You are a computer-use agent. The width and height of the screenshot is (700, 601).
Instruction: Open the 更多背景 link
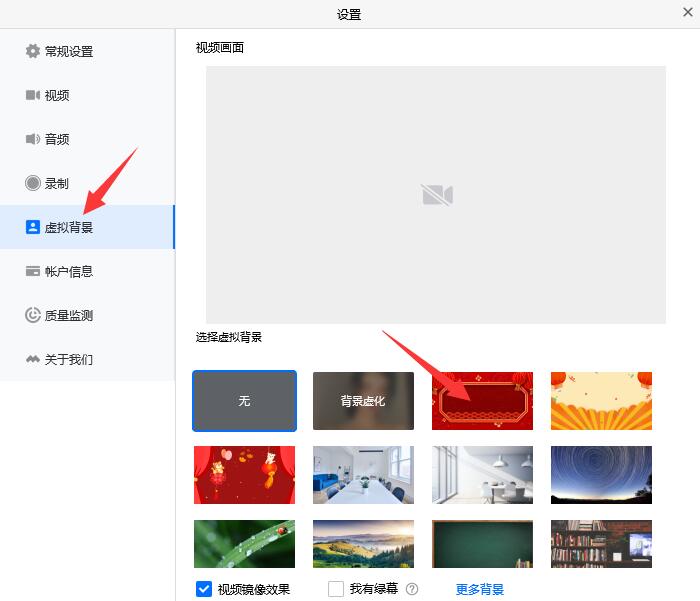pos(479,589)
